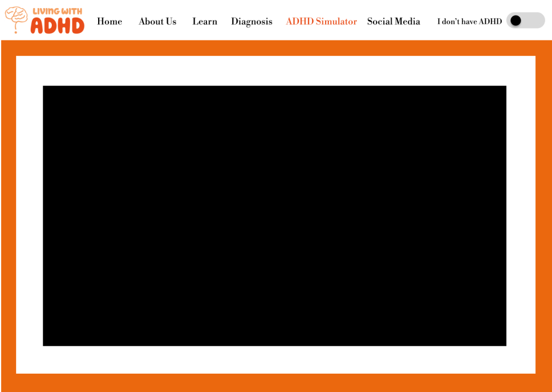Click the black knob of the ADHD switch
Image resolution: width=552 pixels, height=392 pixels.
click(516, 21)
